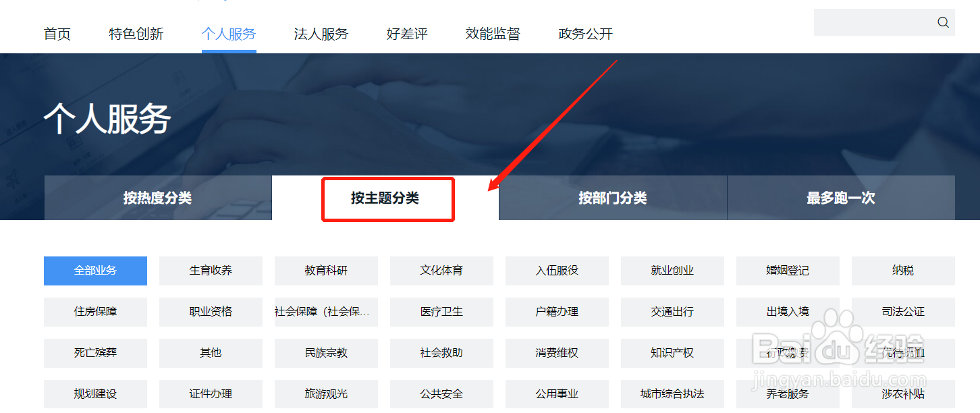980x413 pixels.
Task: Open the 政务公开 navigation item
Action: coord(586,34)
